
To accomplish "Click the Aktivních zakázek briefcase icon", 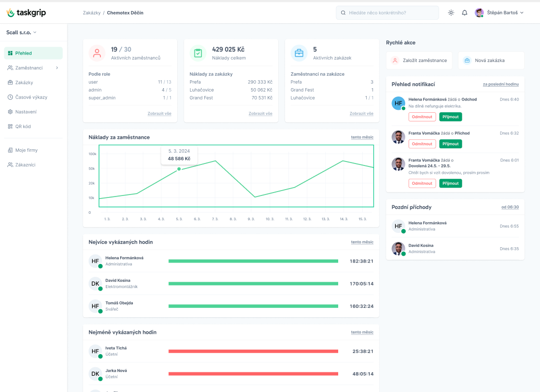I will coord(299,53).
